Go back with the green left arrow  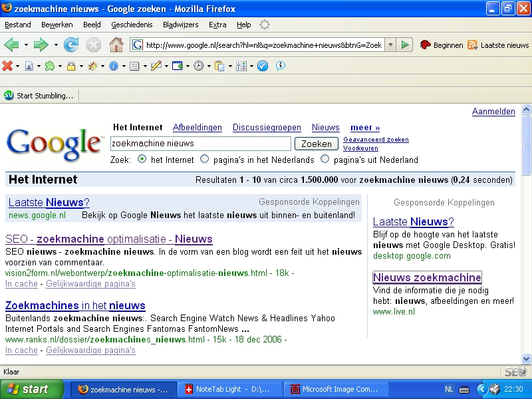pyautogui.click(x=11, y=45)
